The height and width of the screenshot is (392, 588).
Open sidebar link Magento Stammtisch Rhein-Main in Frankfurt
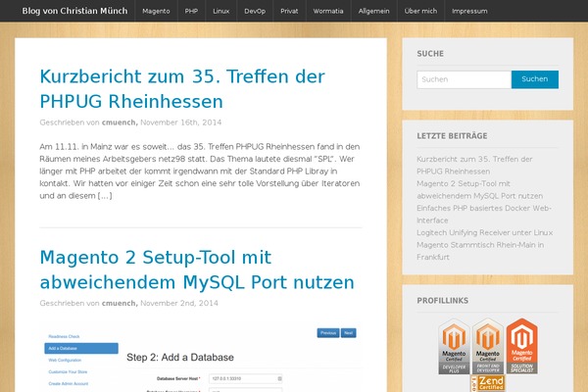click(480, 251)
